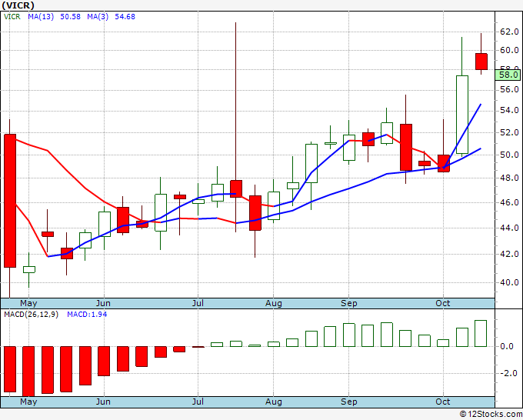Select the Jun marker on MACD timeline
Viewport: 523px width, 420px height.
pos(103,402)
